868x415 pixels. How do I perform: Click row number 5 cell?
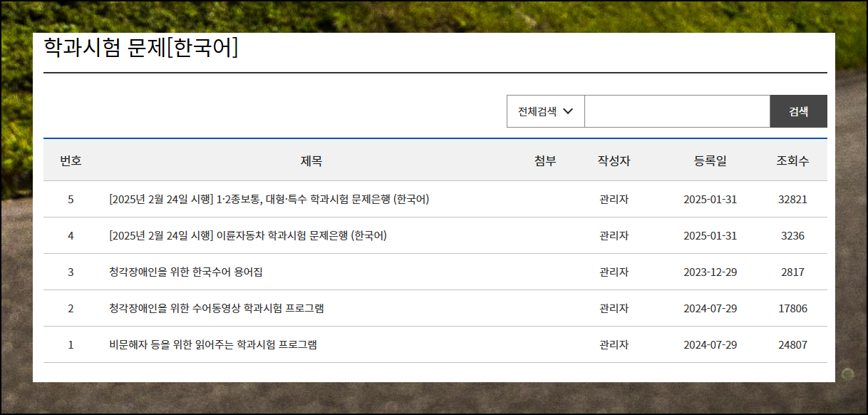71,199
